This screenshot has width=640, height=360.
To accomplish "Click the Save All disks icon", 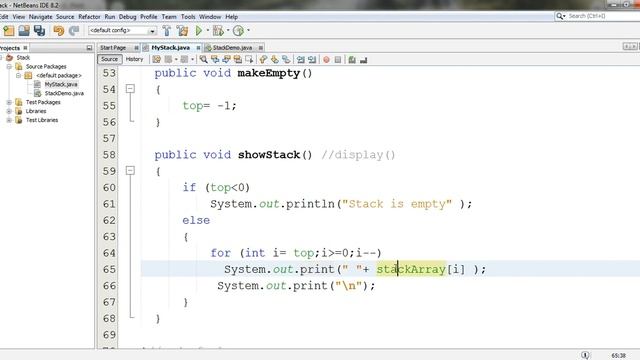I will pos(40,31).
